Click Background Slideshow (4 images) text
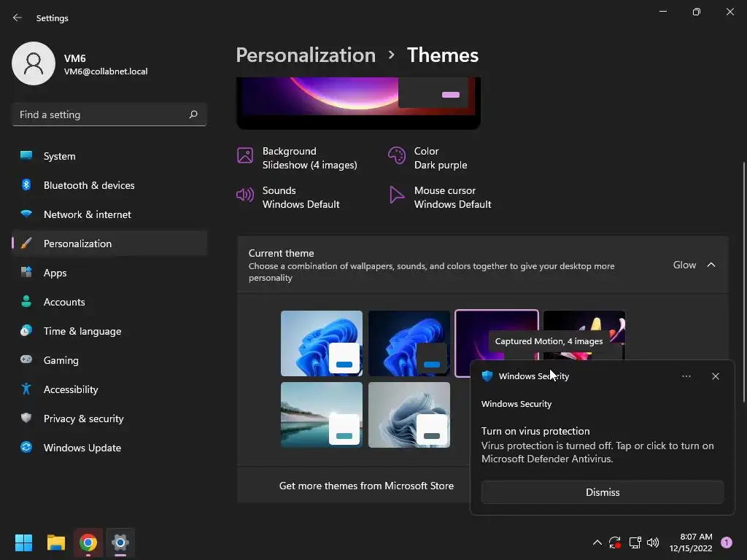The image size is (747, 560). pyautogui.click(x=309, y=157)
